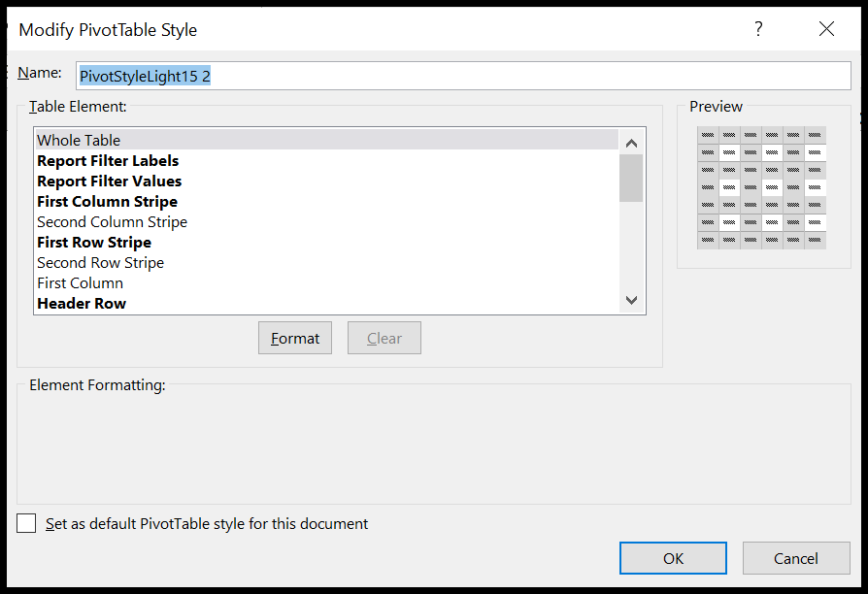
Task: Click the Help question mark icon
Action: 758,29
